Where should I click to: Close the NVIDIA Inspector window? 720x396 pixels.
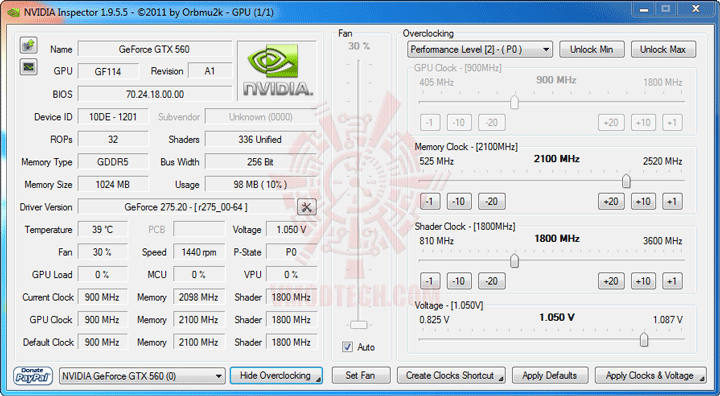[x=696, y=9]
